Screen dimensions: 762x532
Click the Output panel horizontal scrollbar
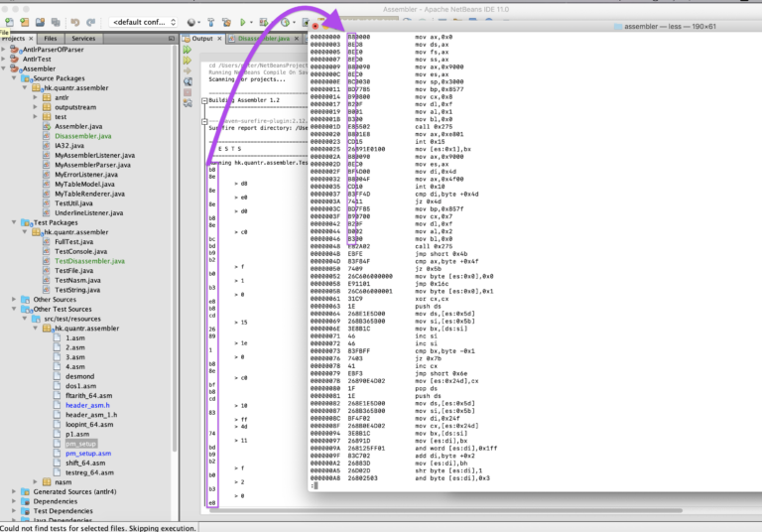coord(444,510)
